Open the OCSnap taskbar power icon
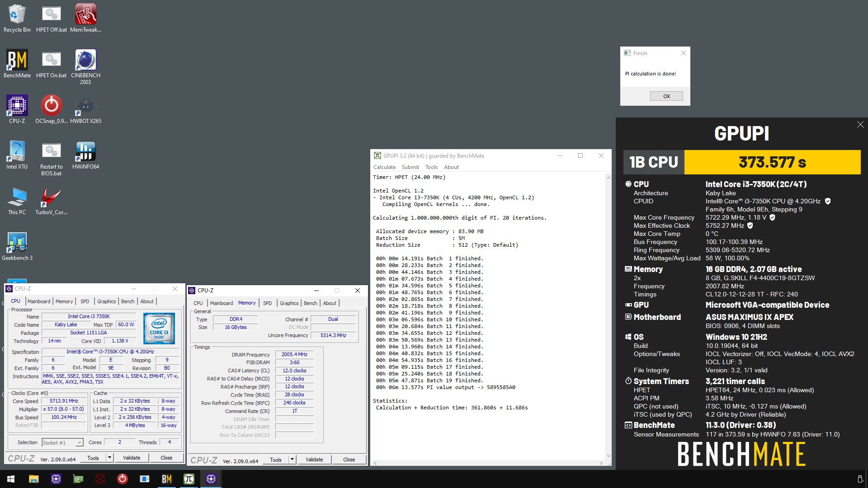This screenshot has height=488, width=868. (122, 479)
